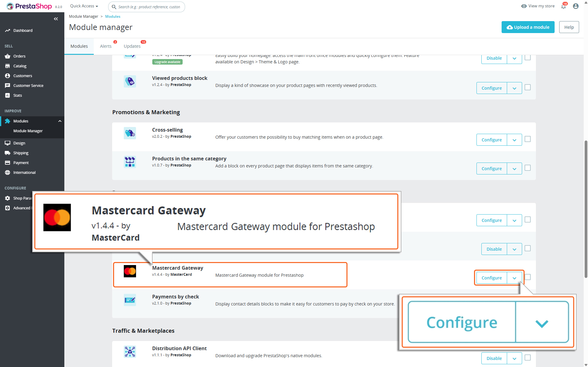This screenshot has height=367, width=588.
Task: Click the PrestaShop logo
Action: pyautogui.click(x=29, y=6)
